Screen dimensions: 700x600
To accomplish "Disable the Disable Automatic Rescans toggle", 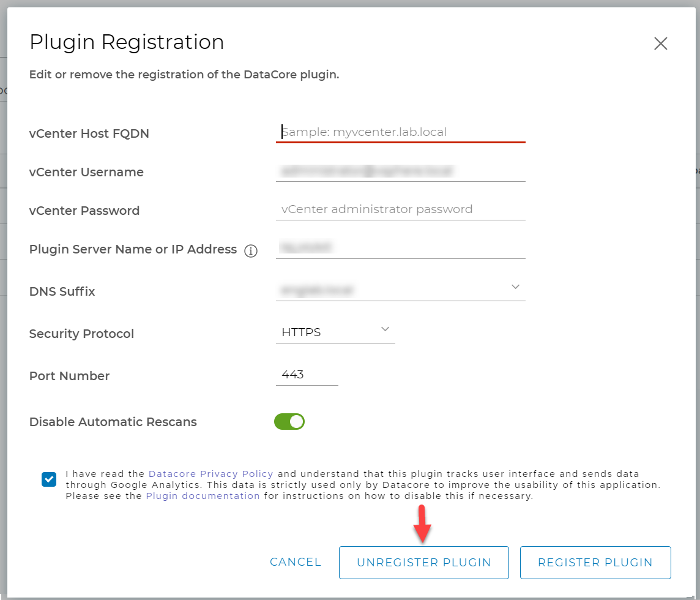I will click(x=289, y=421).
